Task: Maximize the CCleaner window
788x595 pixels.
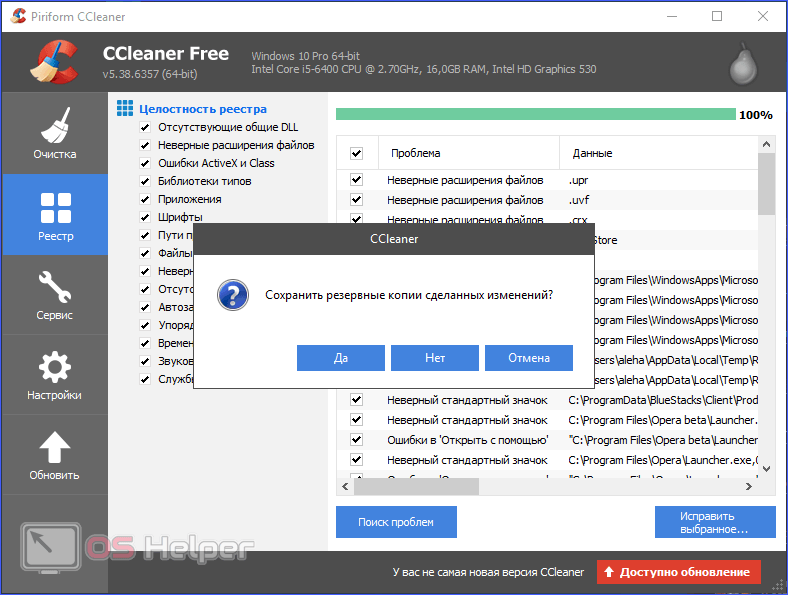Action: (717, 16)
